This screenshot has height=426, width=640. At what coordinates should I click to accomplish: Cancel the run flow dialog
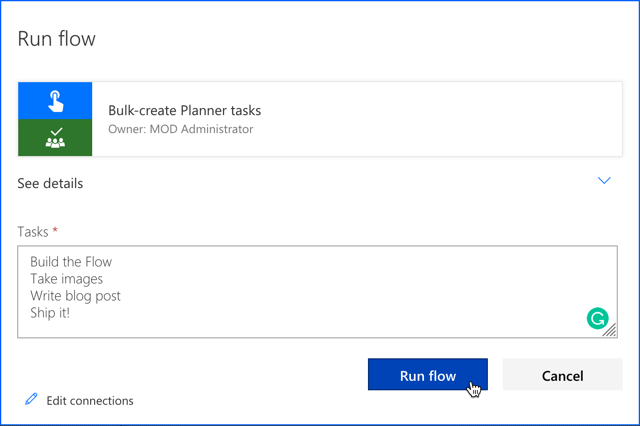click(x=562, y=375)
